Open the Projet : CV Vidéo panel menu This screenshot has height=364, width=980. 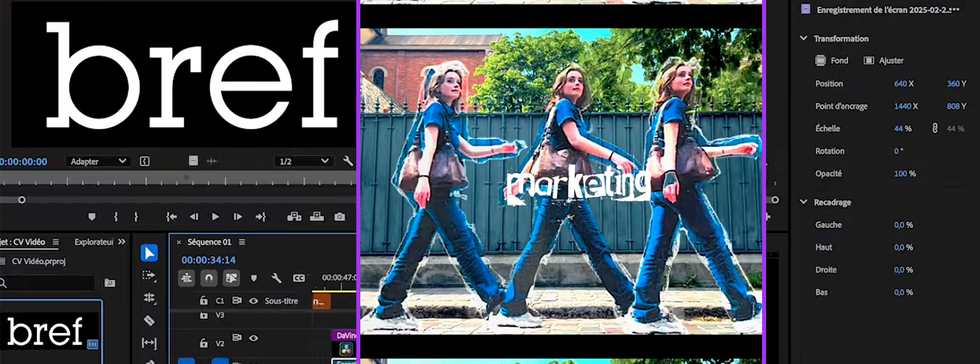click(x=56, y=242)
